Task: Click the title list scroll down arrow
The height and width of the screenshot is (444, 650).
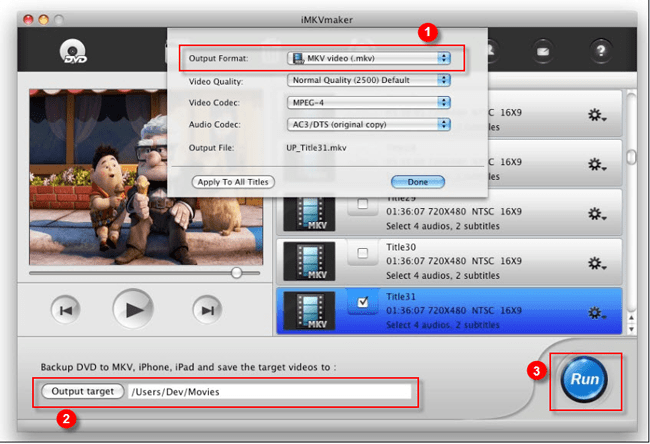Action: [x=631, y=329]
